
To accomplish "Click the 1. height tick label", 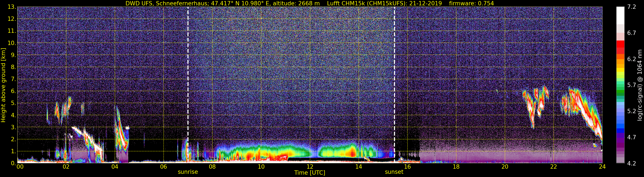I will pyautogui.click(x=13, y=151).
